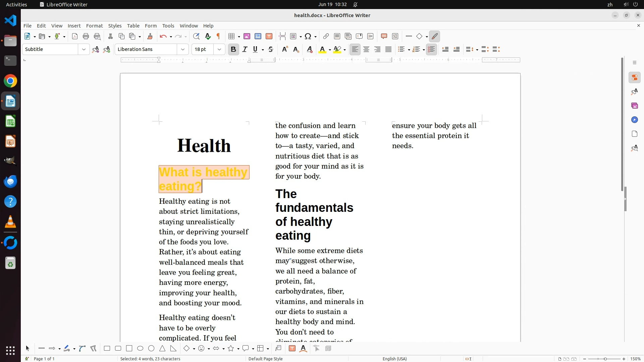644x362 pixels.
Task: Click the Insert Special Character omega icon
Action: point(308,37)
